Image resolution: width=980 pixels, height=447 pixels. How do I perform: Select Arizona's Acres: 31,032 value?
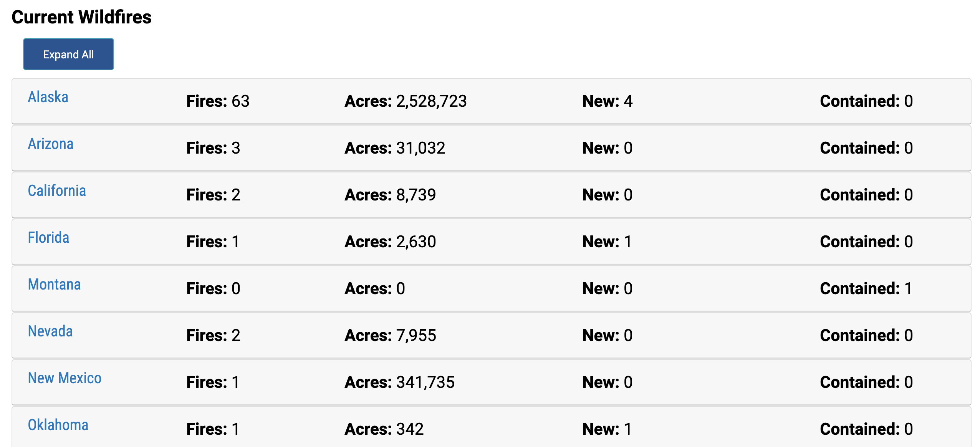point(395,148)
